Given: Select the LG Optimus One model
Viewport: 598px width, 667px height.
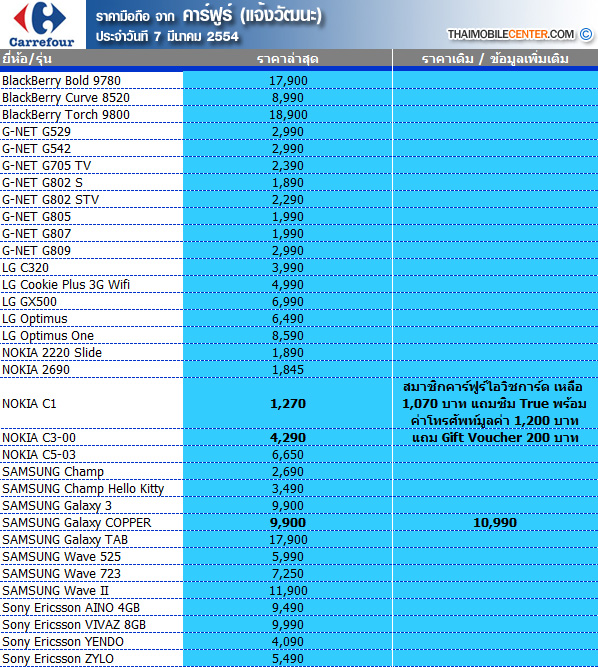Looking at the screenshot, I should click(x=48, y=336).
